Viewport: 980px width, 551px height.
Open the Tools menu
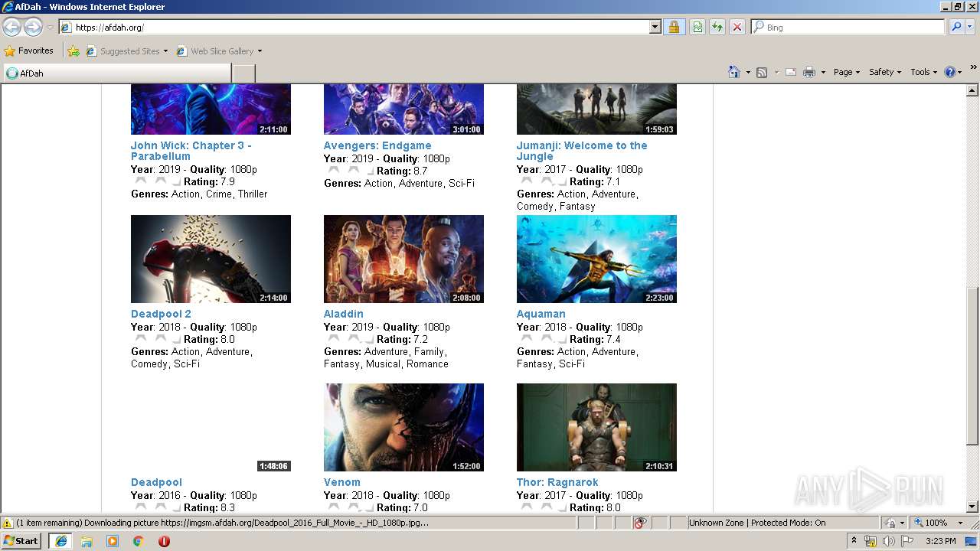[923, 72]
